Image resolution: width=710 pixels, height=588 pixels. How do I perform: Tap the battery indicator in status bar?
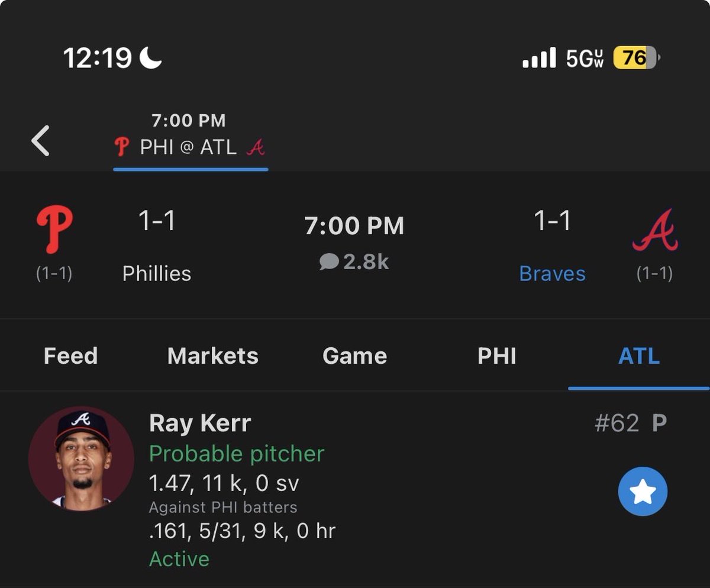click(x=636, y=58)
